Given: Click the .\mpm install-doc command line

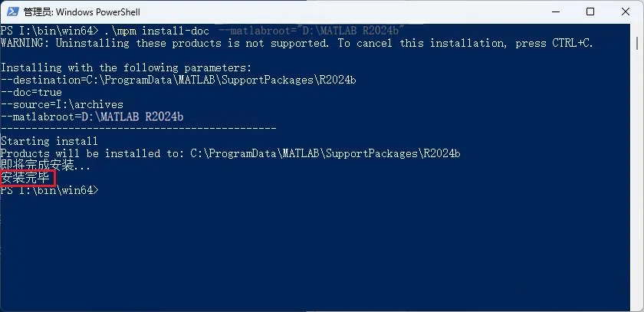Looking at the screenshot, I should (x=204, y=31).
